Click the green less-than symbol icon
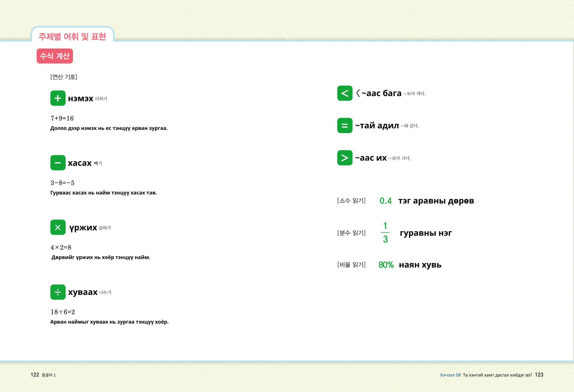 345,93
